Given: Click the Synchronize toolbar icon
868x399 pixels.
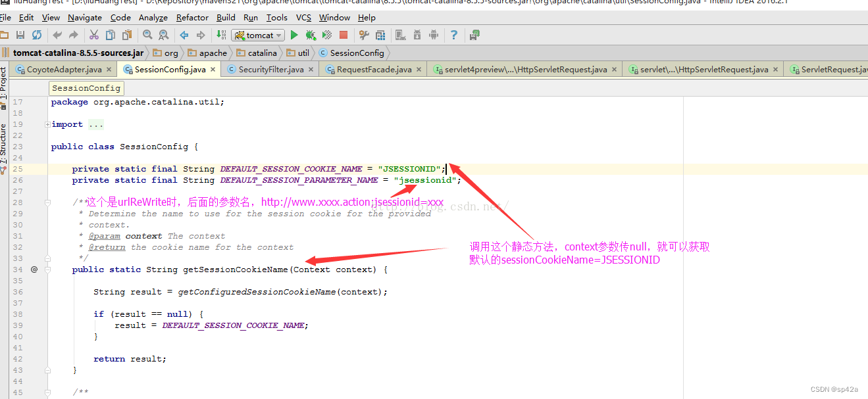Looking at the screenshot, I should click(37, 35).
